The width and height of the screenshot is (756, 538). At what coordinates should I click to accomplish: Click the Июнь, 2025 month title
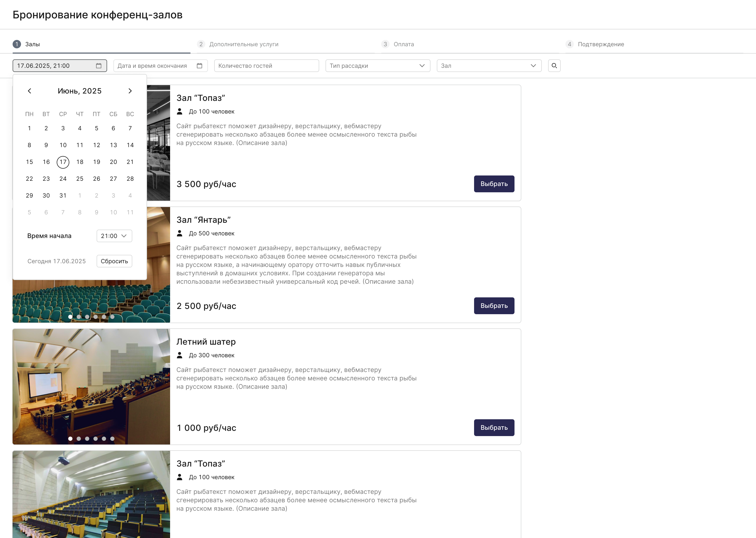tap(80, 91)
